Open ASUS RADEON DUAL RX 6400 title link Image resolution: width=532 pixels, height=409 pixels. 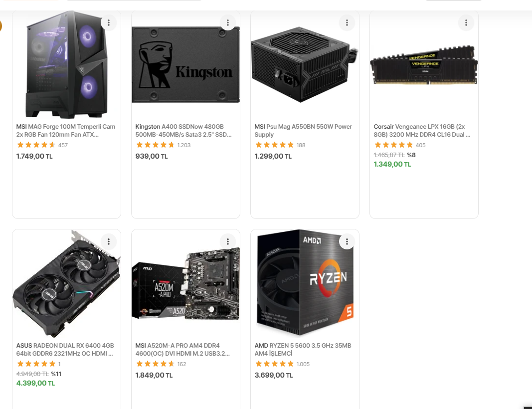point(65,349)
